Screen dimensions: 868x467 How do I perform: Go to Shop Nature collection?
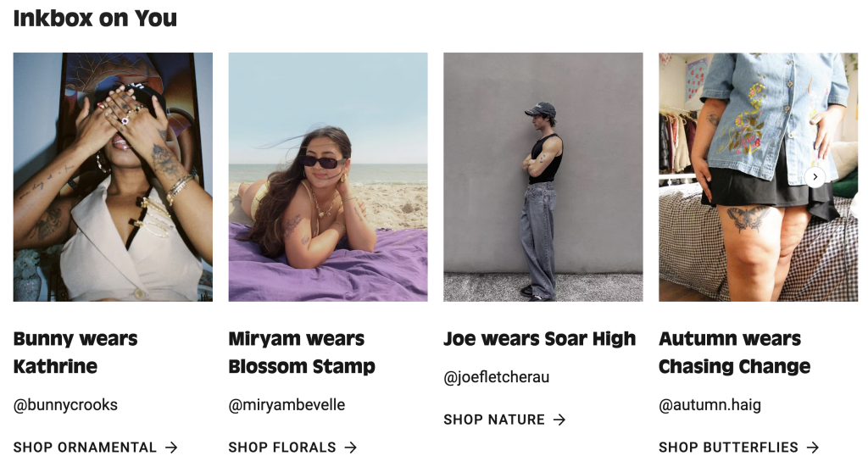[x=494, y=420]
